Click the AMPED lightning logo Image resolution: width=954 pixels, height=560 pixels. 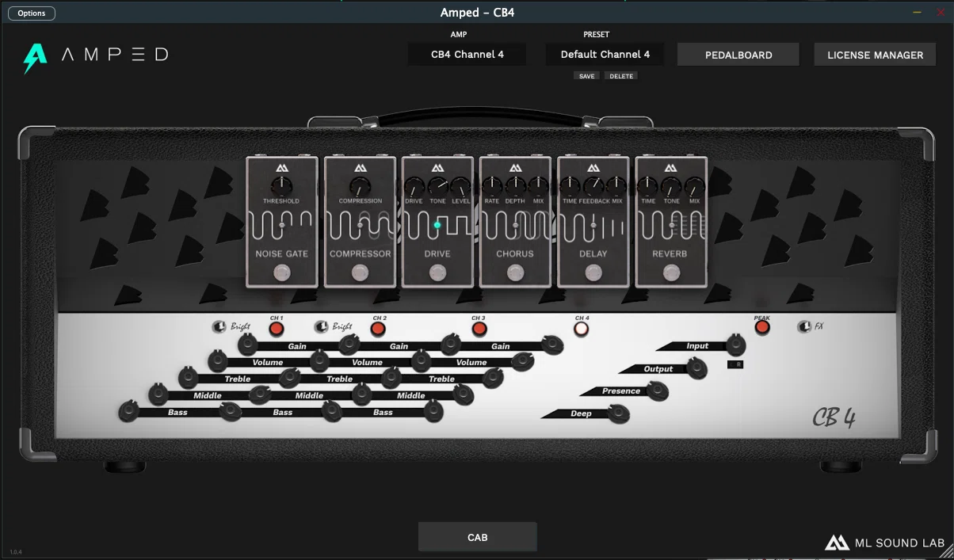pos(35,57)
